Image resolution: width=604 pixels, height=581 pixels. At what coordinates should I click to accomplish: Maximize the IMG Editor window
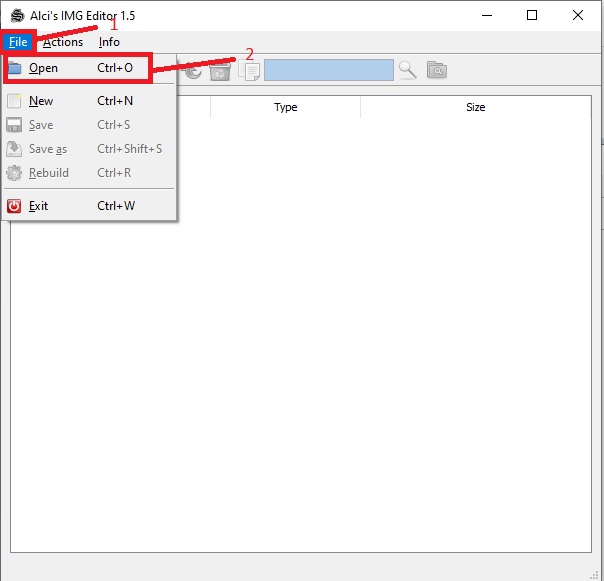tap(532, 15)
